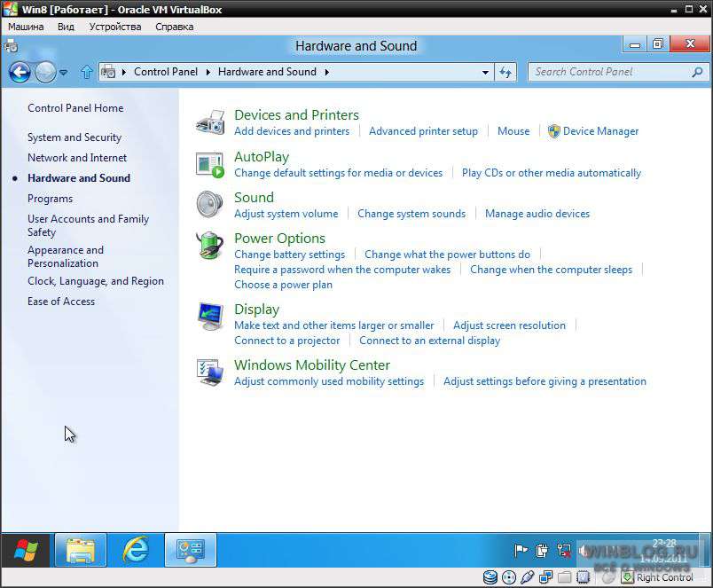
Task: Open Advanced printer setup link
Action: 423,131
